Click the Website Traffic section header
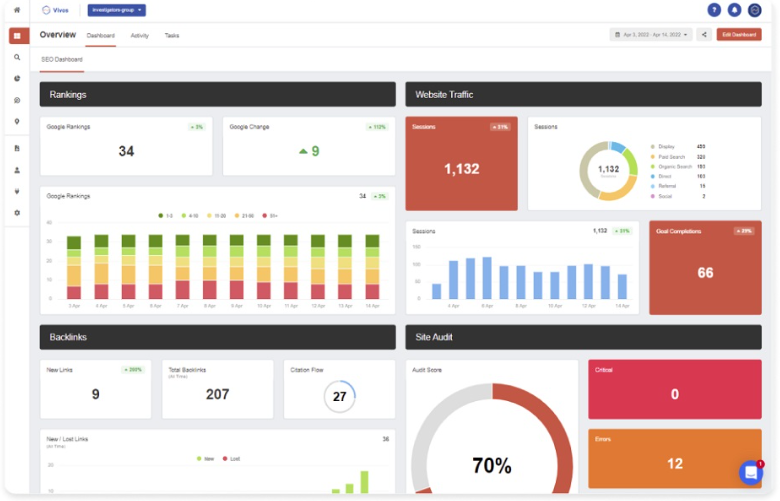Screen dimensions: 780x501 [x=583, y=95]
